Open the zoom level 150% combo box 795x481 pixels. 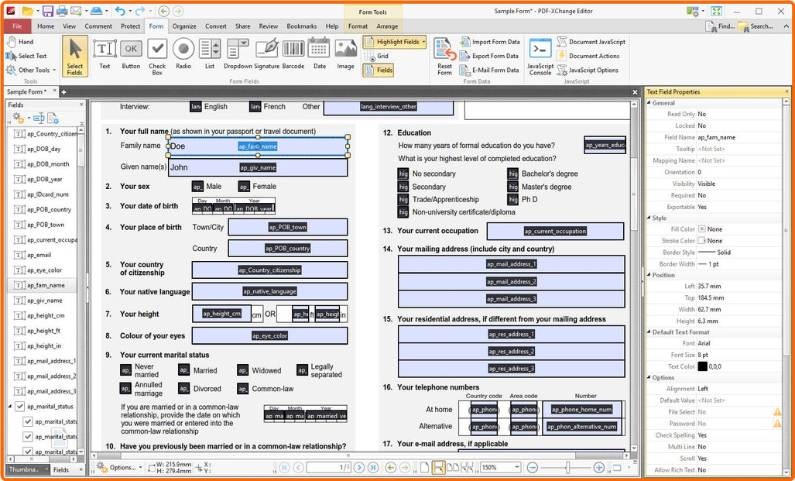(500, 467)
